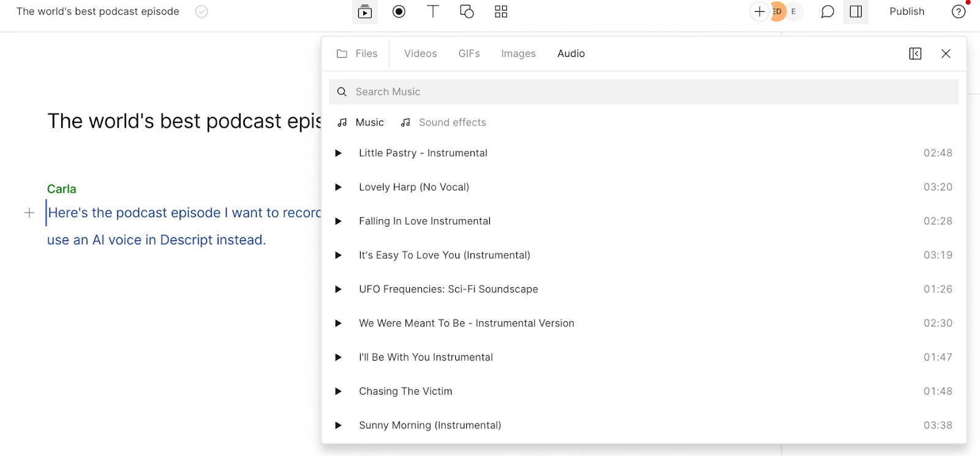
Task: Click the Publish button
Action: coord(907,12)
